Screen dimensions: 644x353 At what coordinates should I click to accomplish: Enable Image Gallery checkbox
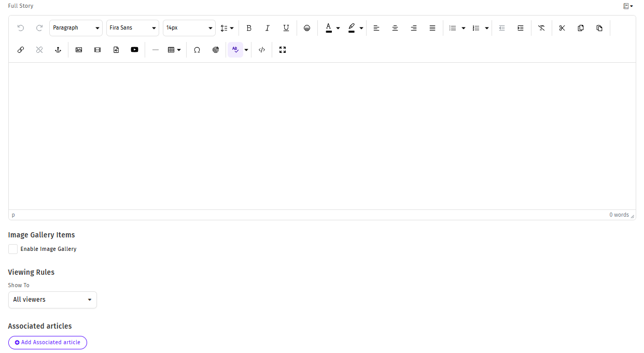(13, 249)
